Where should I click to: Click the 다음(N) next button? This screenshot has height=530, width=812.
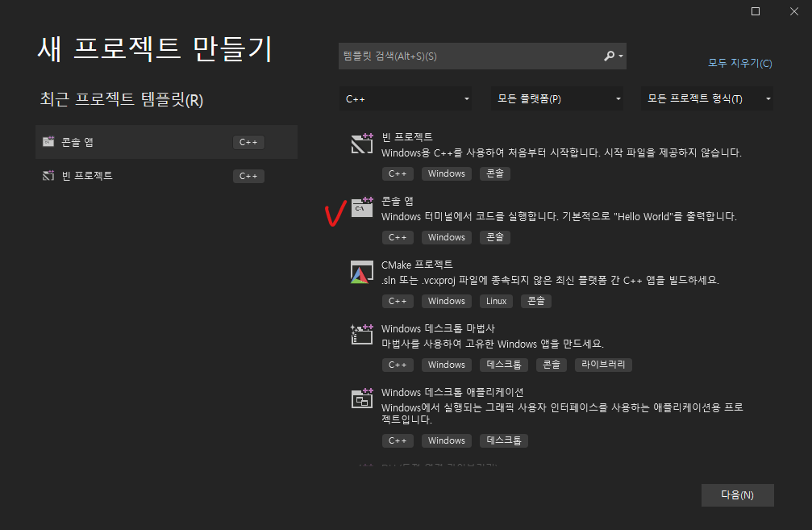click(x=738, y=495)
